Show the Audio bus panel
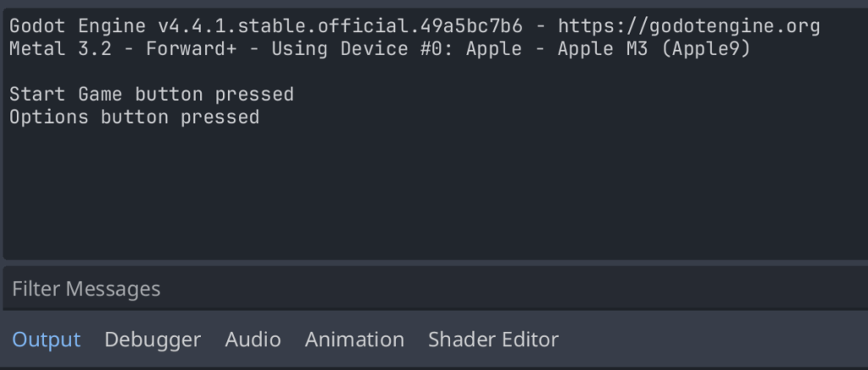 253,340
